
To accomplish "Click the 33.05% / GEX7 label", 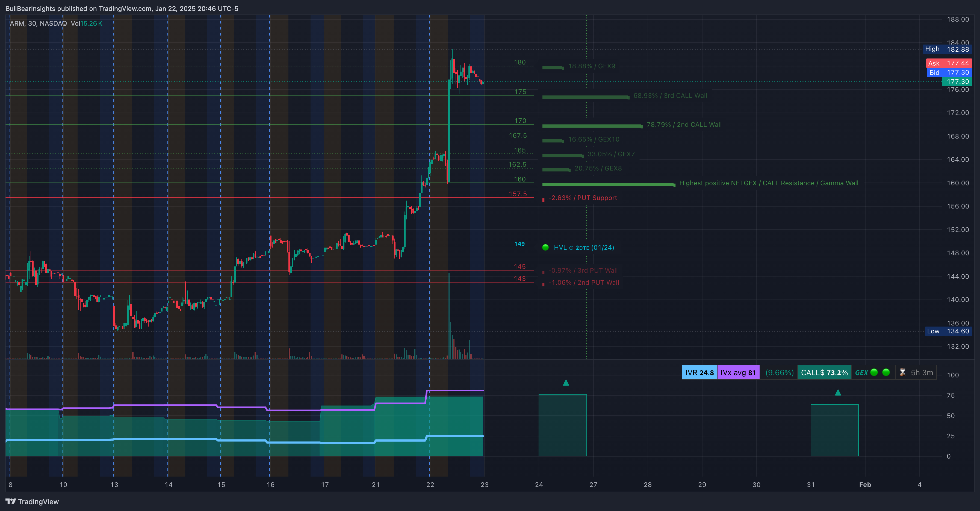I will 611,154.
